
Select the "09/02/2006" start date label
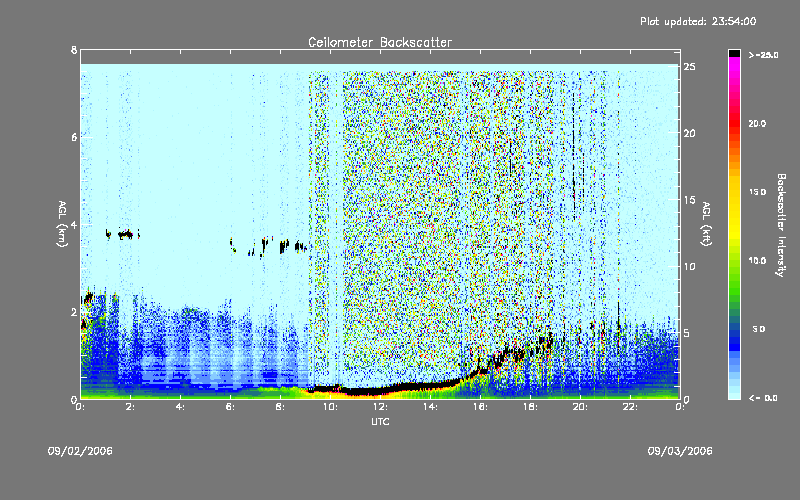[x=80, y=451]
